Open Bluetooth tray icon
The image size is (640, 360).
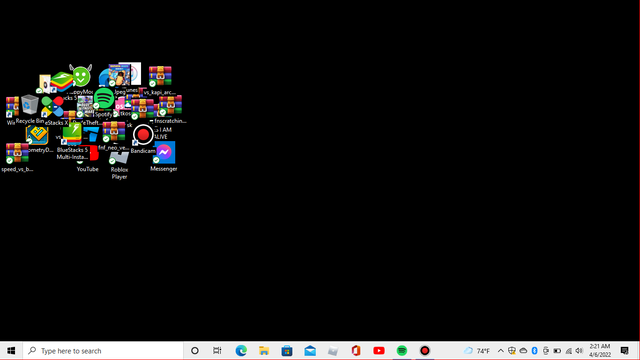tap(535, 351)
